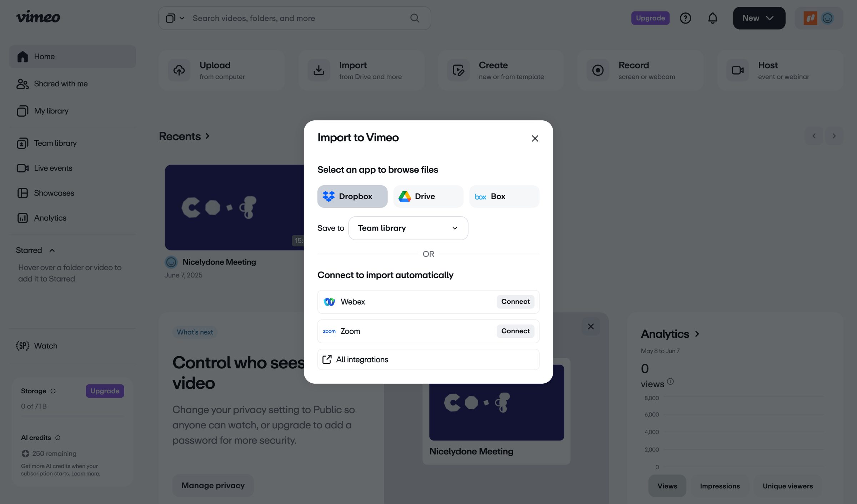Open the New dropdown button
This screenshot has height=504, width=857.
point(759,18)
